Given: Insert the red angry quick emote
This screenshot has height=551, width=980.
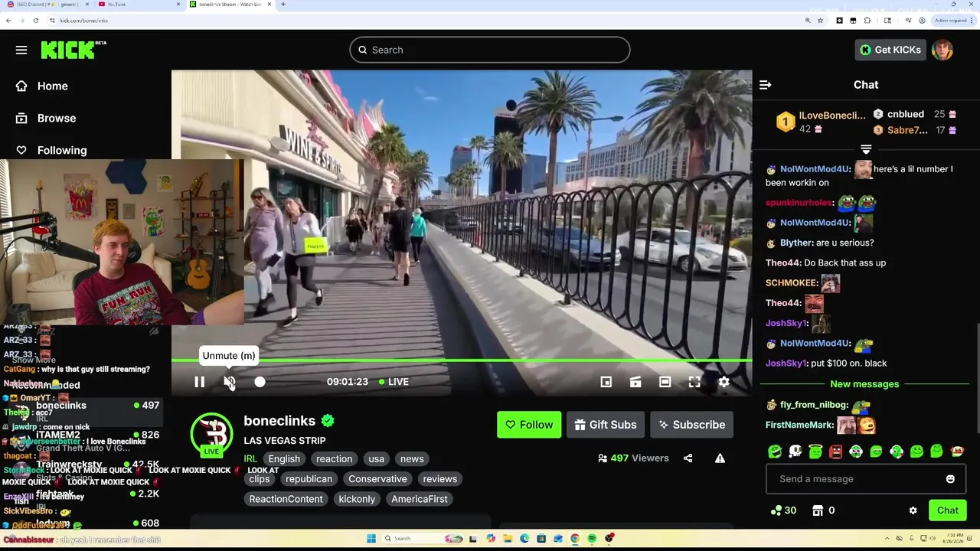Looking at the screenshot, I should coord(835,452).
